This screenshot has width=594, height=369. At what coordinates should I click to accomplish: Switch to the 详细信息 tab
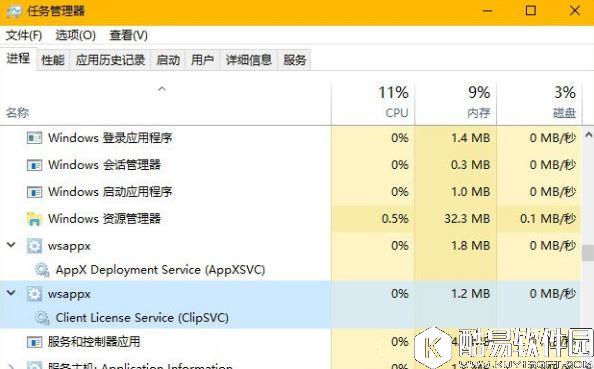(x=249, y=60)
